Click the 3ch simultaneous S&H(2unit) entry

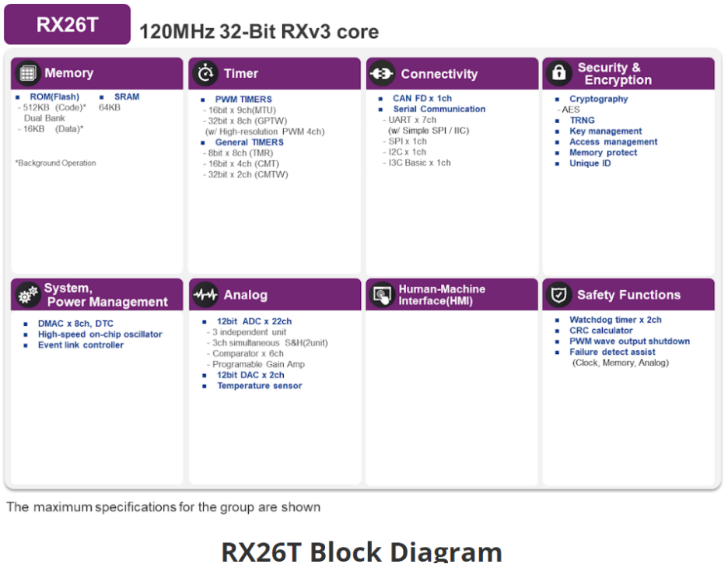pyautogui.click(x=267, y=342)
